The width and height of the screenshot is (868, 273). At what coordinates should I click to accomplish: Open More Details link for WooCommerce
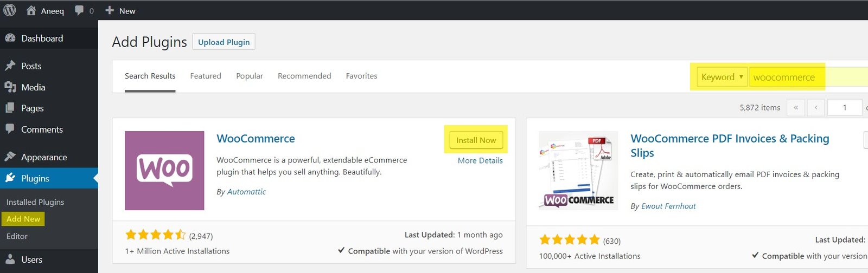480,160
